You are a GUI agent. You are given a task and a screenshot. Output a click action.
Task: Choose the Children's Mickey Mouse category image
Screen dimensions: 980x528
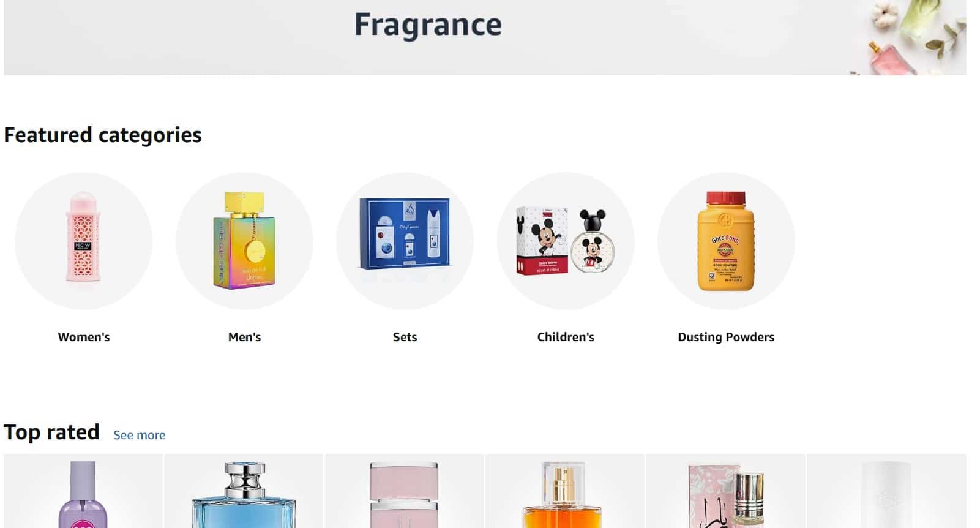click(x=566, y=241)
